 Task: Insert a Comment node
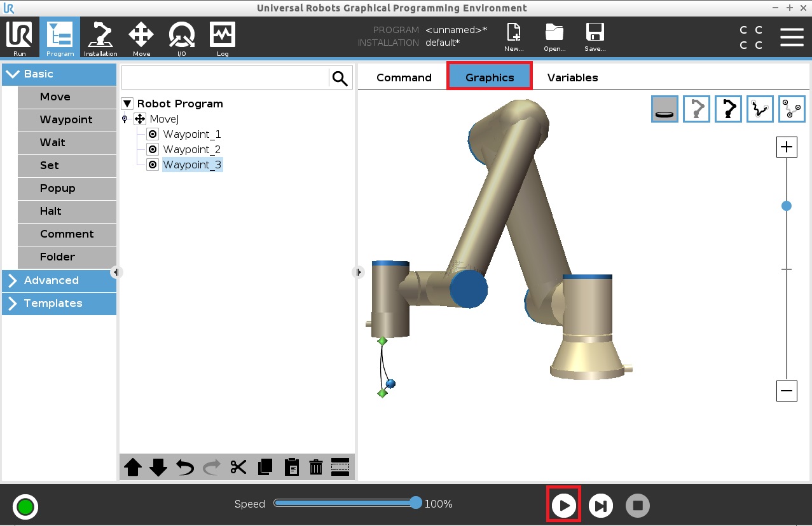[67, 234]
